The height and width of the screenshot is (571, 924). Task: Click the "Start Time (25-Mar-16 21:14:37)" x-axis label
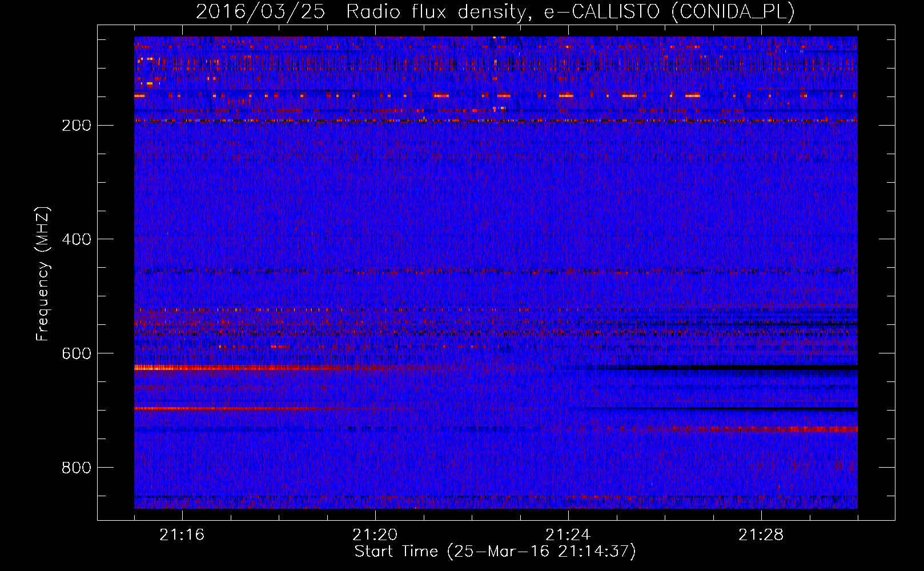pos(495,552)
